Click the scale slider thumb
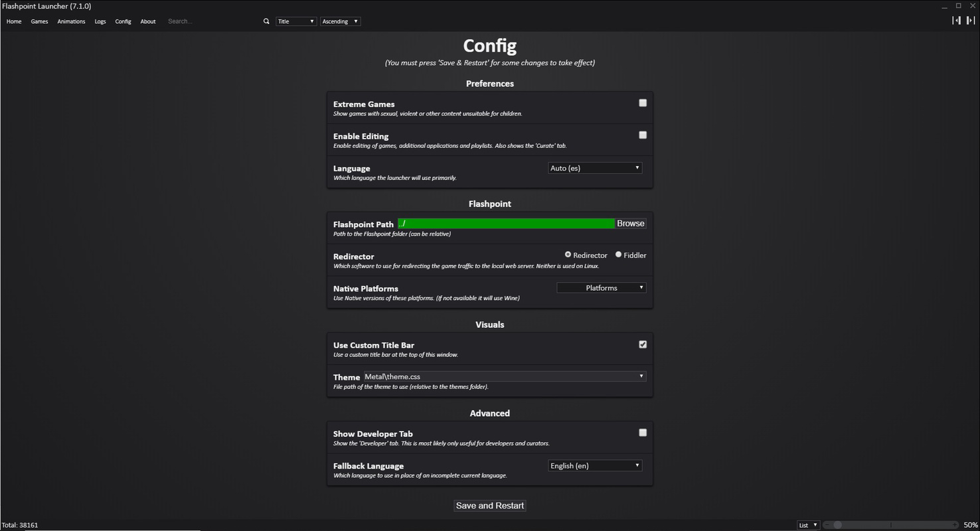Viewport: 980px width, 531px height. pos(838,525)
